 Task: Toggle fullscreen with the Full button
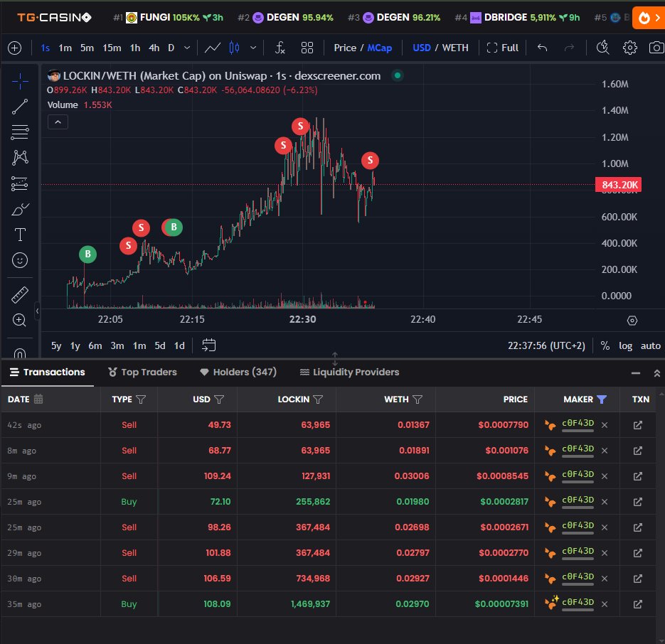tap(503, 48)
